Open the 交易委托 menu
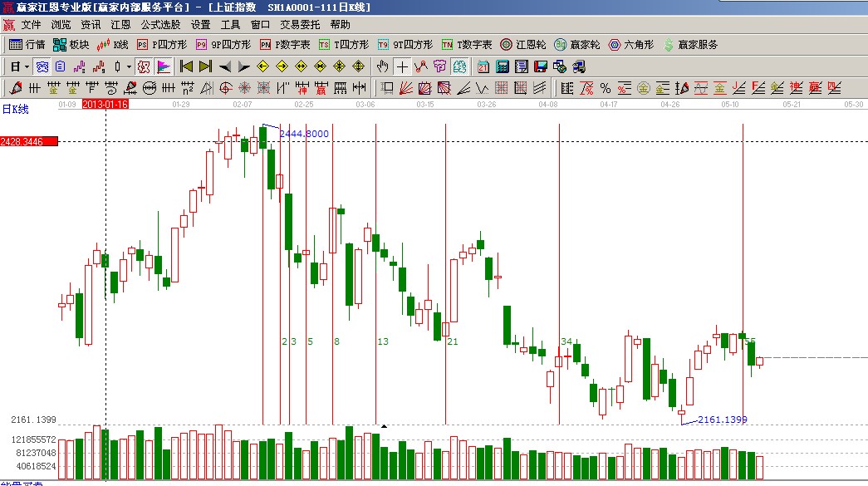 (x=301, y=25)
